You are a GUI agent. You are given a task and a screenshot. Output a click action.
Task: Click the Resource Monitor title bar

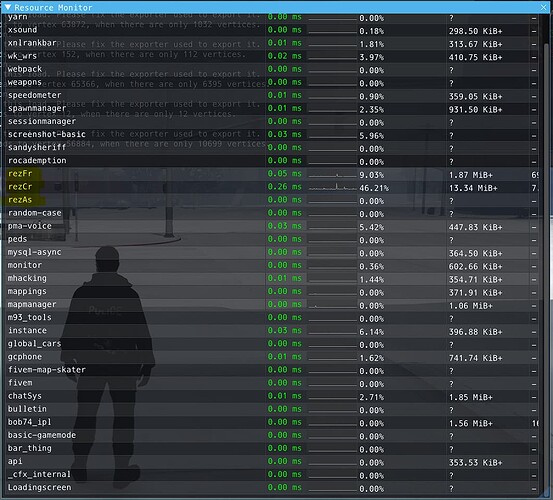(x=275, y=7)
